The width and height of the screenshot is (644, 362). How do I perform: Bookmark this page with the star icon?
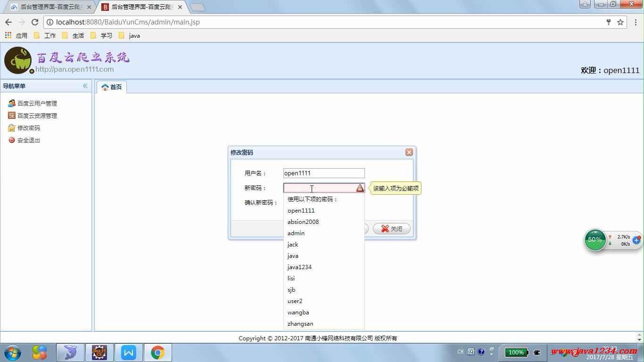click(x=620, y=22)
